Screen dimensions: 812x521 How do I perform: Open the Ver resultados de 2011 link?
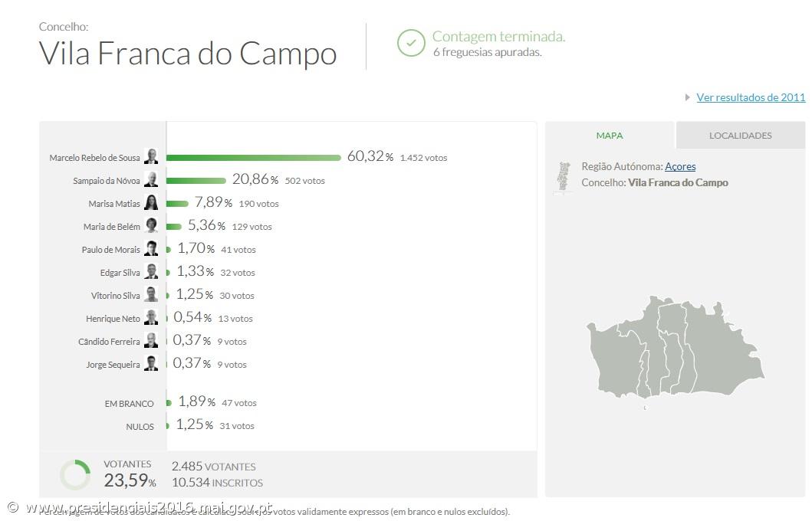(x=750, y=97)
